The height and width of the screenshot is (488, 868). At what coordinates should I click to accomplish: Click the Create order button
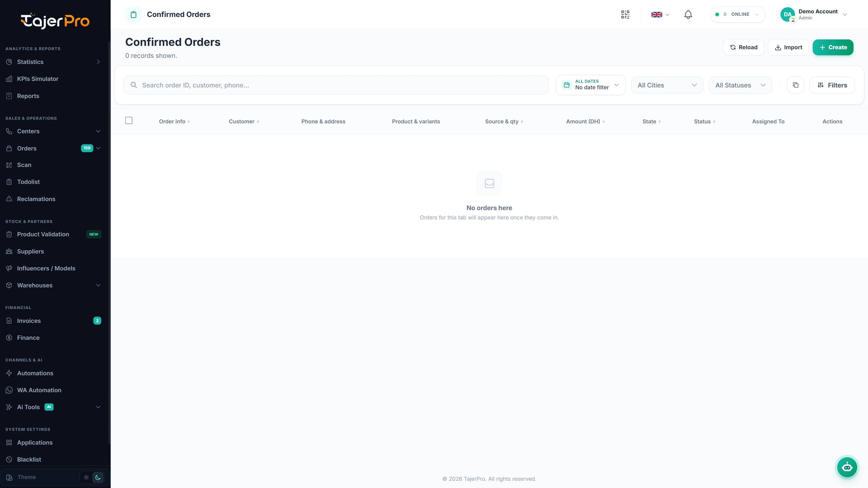point(833,47)
